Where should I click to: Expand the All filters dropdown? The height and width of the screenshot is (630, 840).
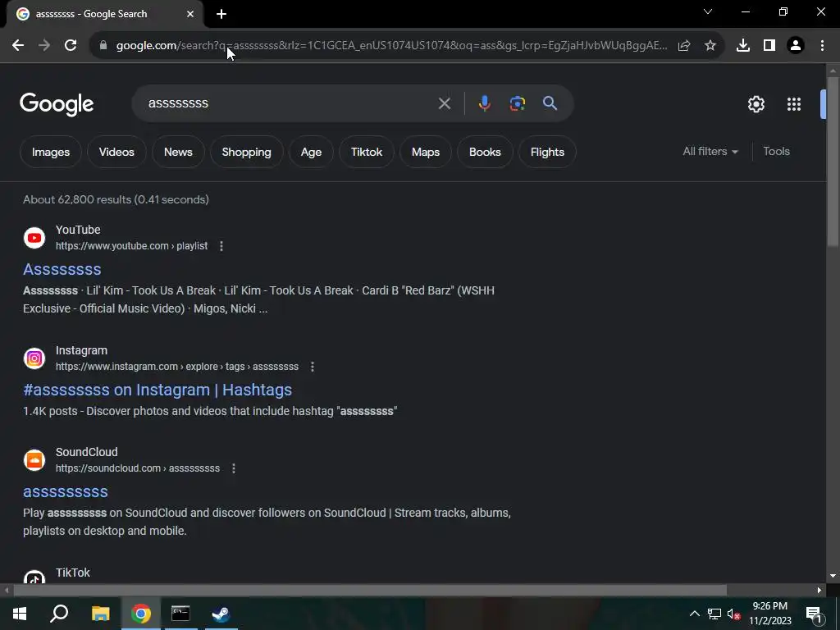710,152
